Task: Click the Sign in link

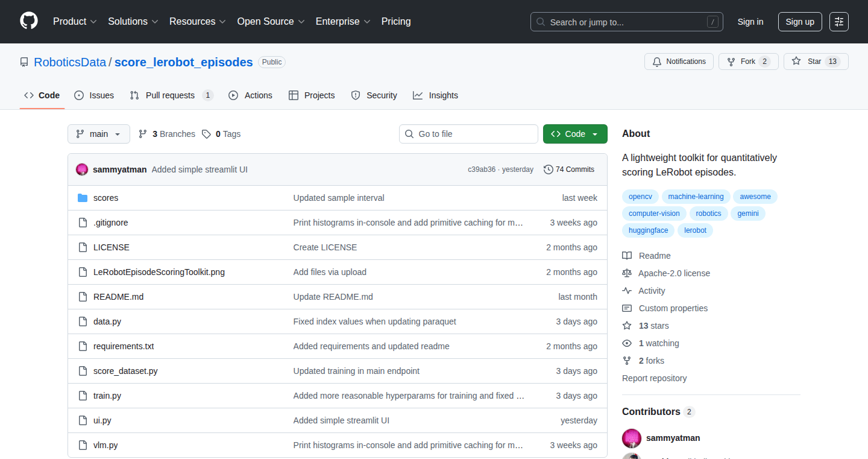Action: pyautogui.click(x=750, y=22)
